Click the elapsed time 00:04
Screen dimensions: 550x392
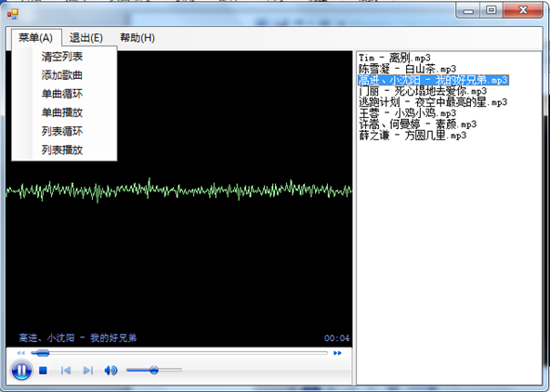pos(336,338)
